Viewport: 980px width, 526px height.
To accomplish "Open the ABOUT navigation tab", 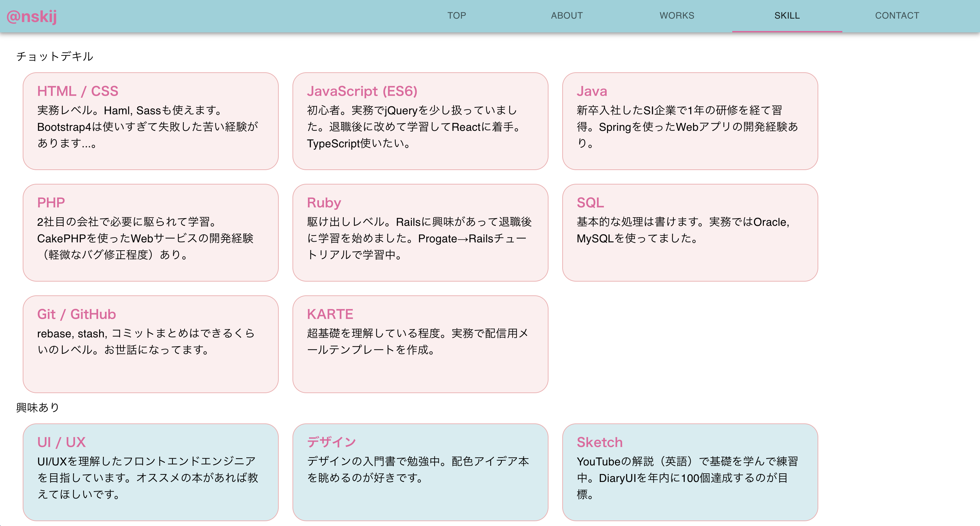I will [567, 15].
